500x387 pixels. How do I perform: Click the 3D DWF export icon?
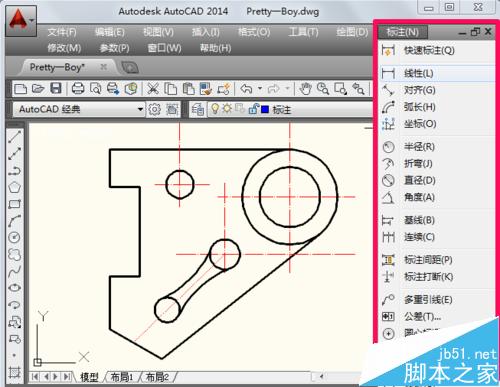(131, 89)
